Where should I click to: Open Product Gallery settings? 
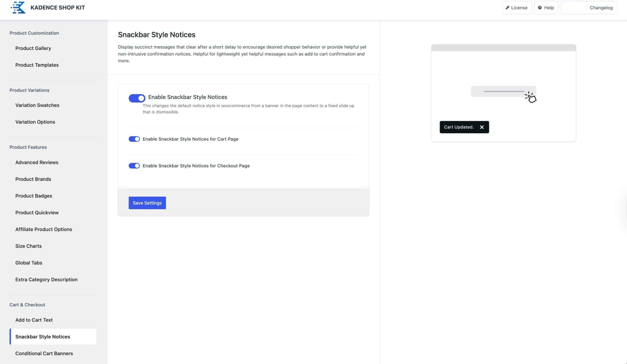(33, 48)
